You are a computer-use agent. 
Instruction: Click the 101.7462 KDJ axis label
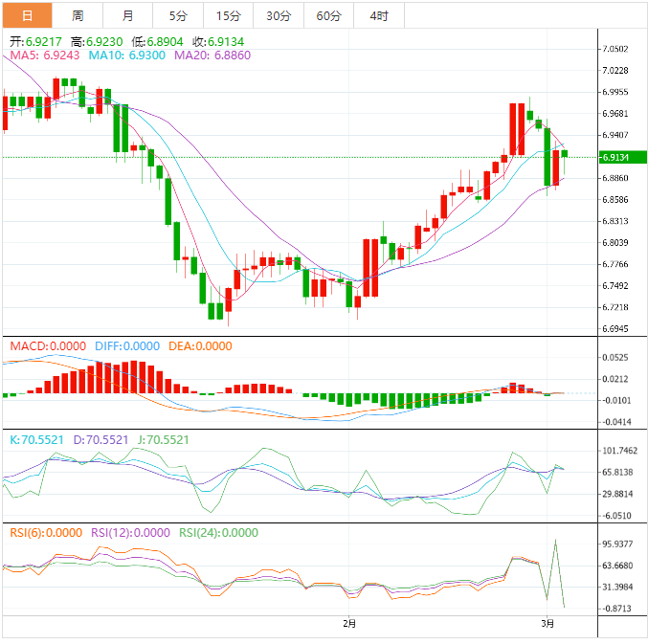pyautogui.click(x=620, y=451)
